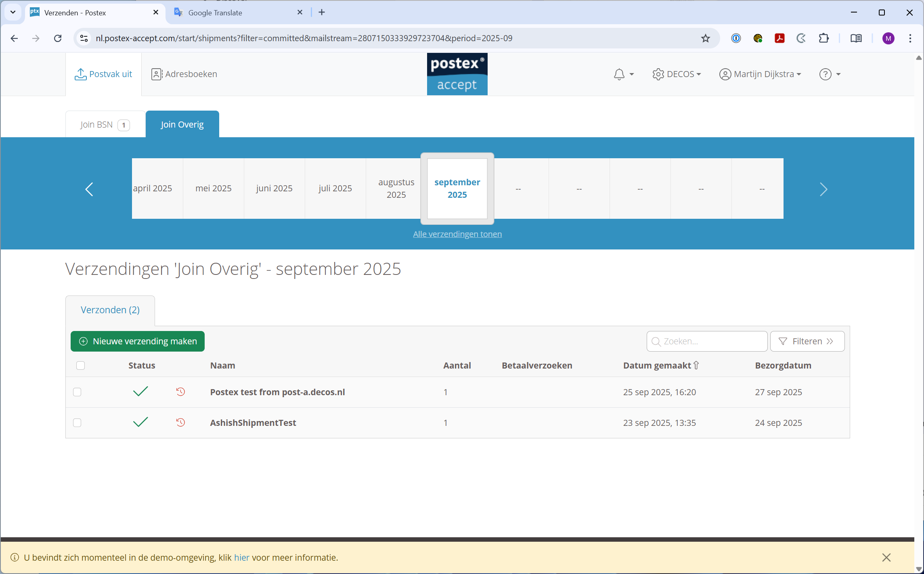
Task: Click the previous months left arrow
Action: (89, 189)
